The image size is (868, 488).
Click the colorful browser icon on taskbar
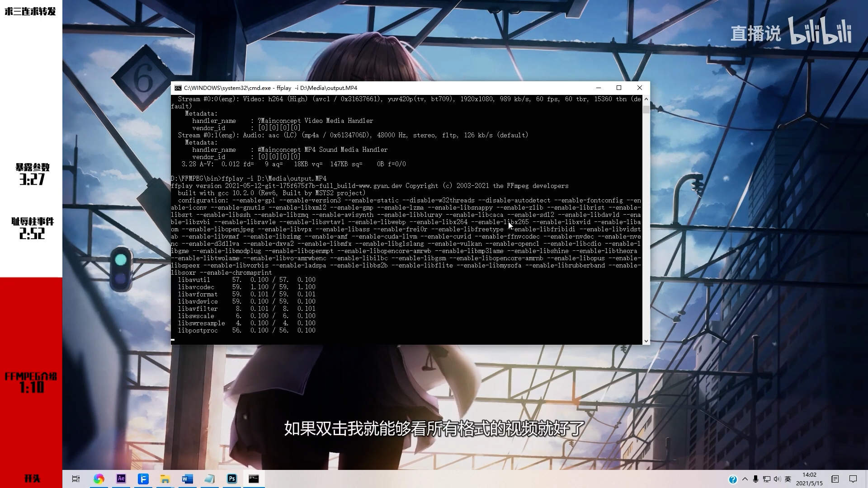(99, 479)
